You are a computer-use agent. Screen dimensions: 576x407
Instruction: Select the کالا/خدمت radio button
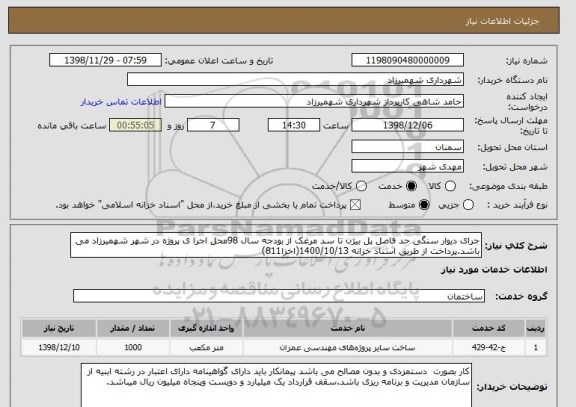point(361,186)
